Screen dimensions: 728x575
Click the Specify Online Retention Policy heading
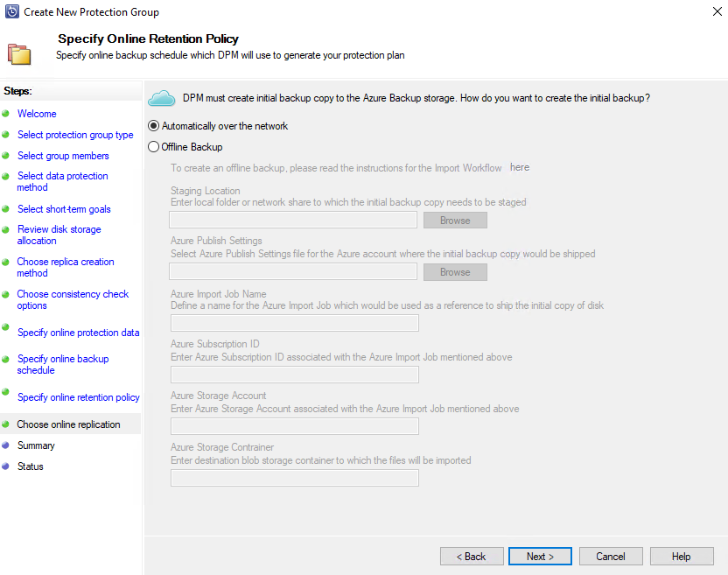click(148, 39)
